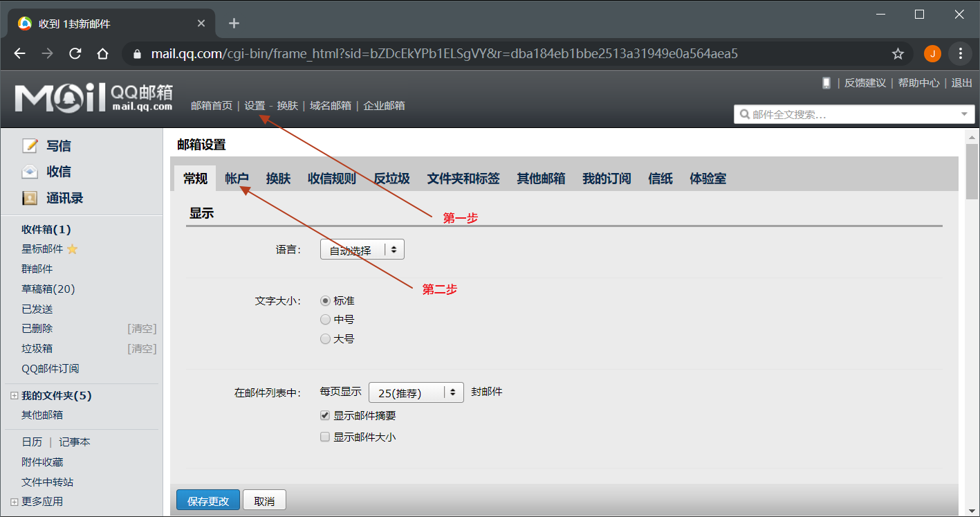Open the 收信规则 tab
This screenshot has height=517, width=980.
[x=332, y=179]
